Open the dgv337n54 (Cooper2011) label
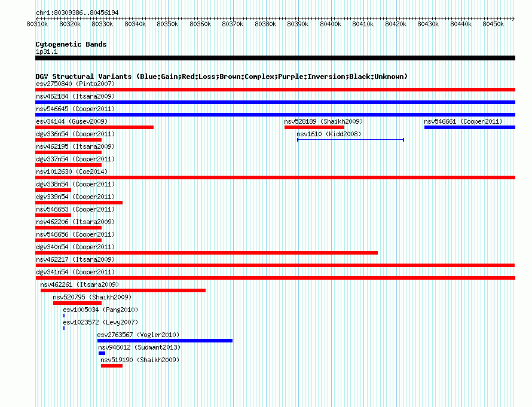532x407 pixels. (75, 159)
